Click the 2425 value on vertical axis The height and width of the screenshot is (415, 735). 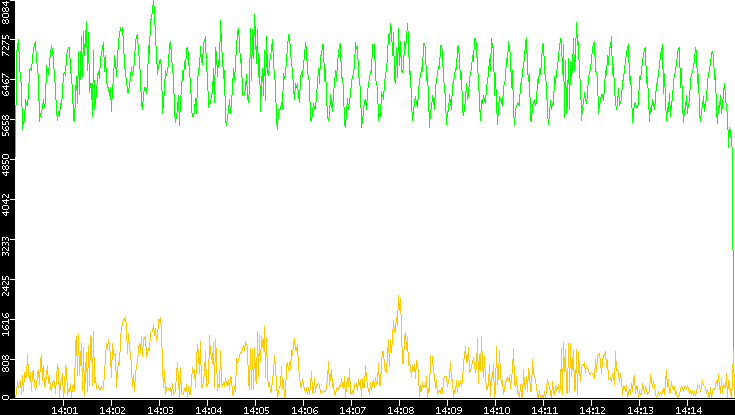(6, 287)
